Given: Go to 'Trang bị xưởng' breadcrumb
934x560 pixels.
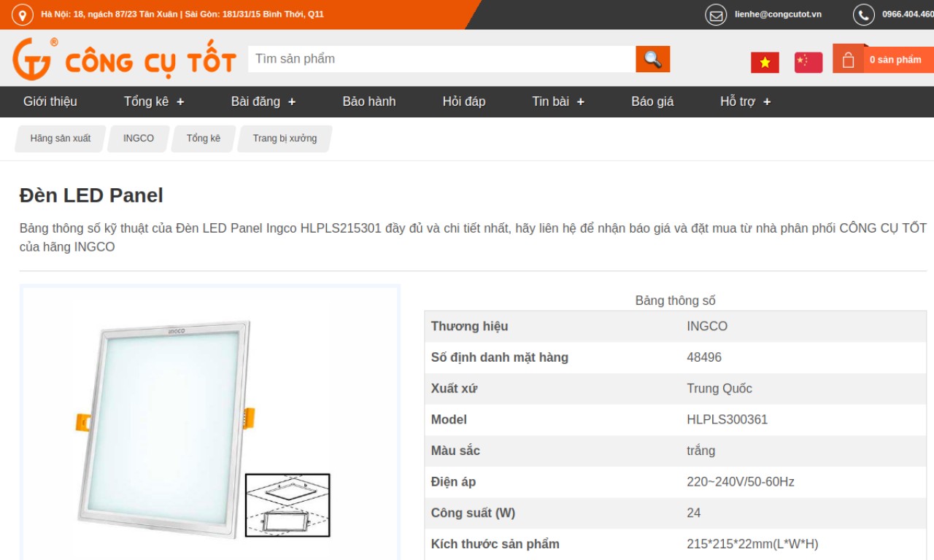Looking at the screenshot, I should [x=285, y=139].
